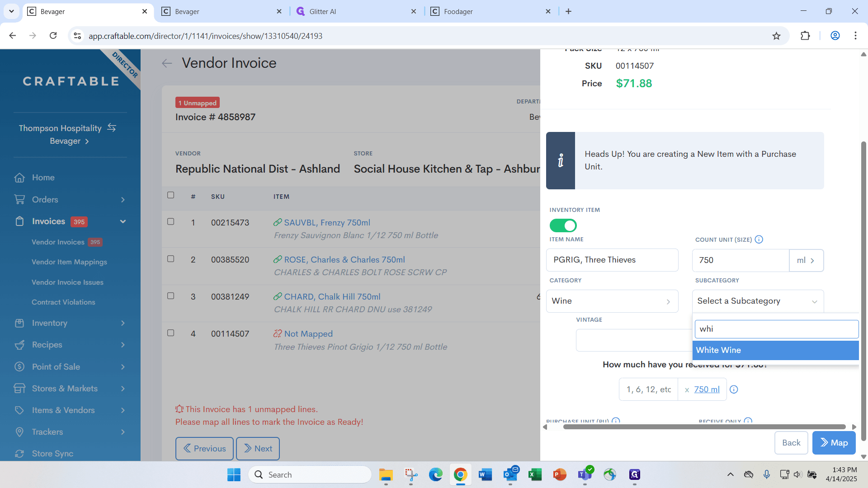Viewport: 868px width, 488px height.
Task: Check the box for line 4 SKU 00114507
Action: click(170, 333)
